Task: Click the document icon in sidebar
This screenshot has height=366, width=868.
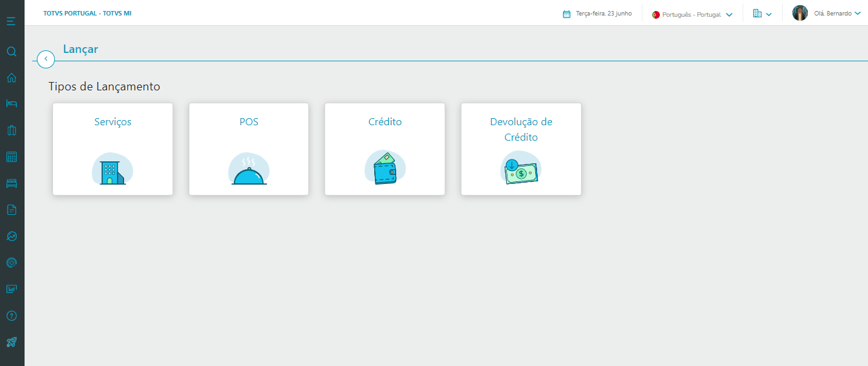Action: point(11,210)
